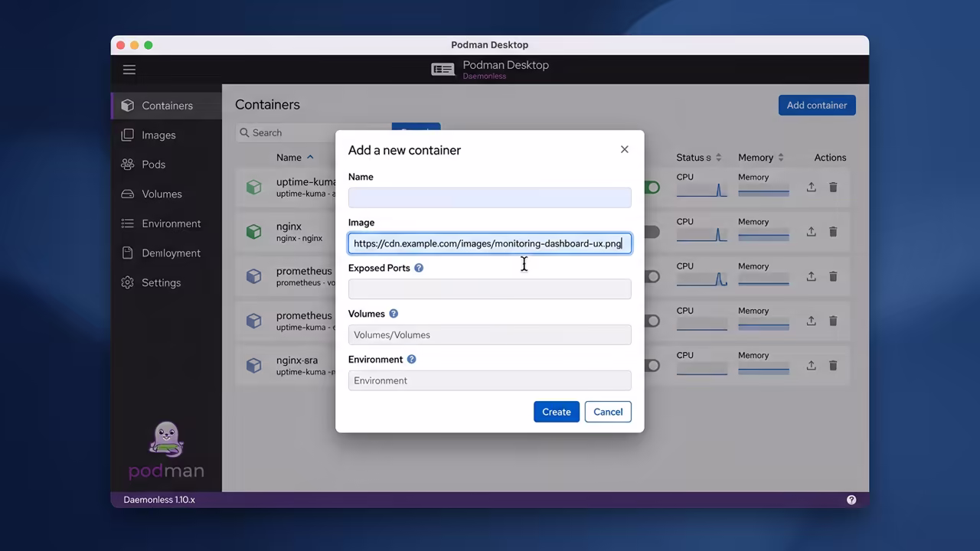Click the search magnifier icon
Image resolution: width=980 pixels, height=551 pixels.
coord(245,132)
